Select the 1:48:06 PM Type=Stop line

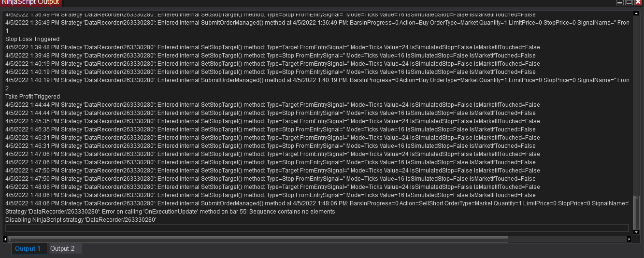[x=271, y=195]
